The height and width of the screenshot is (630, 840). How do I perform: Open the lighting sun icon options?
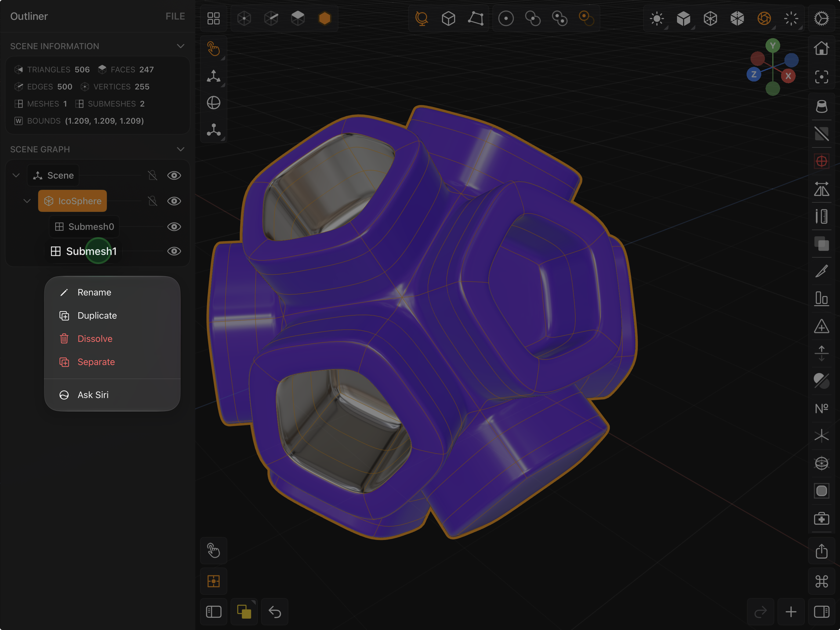657,18
